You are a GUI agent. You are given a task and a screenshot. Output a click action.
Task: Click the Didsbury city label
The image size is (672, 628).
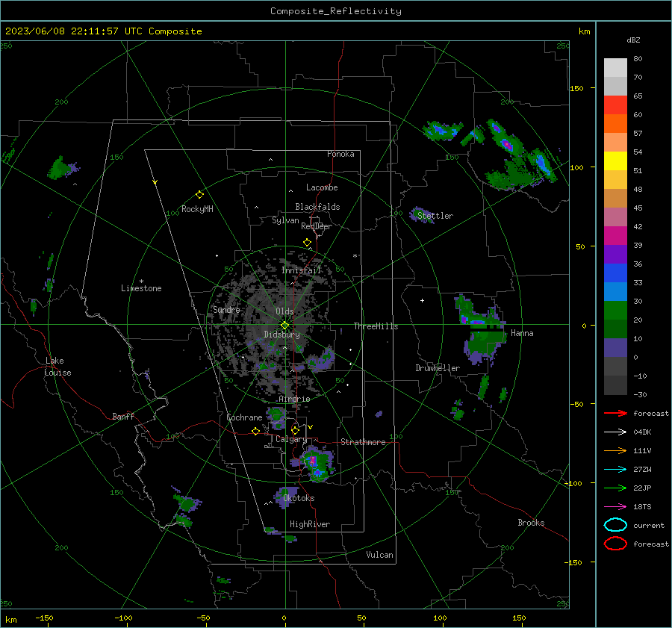(281, 335)
